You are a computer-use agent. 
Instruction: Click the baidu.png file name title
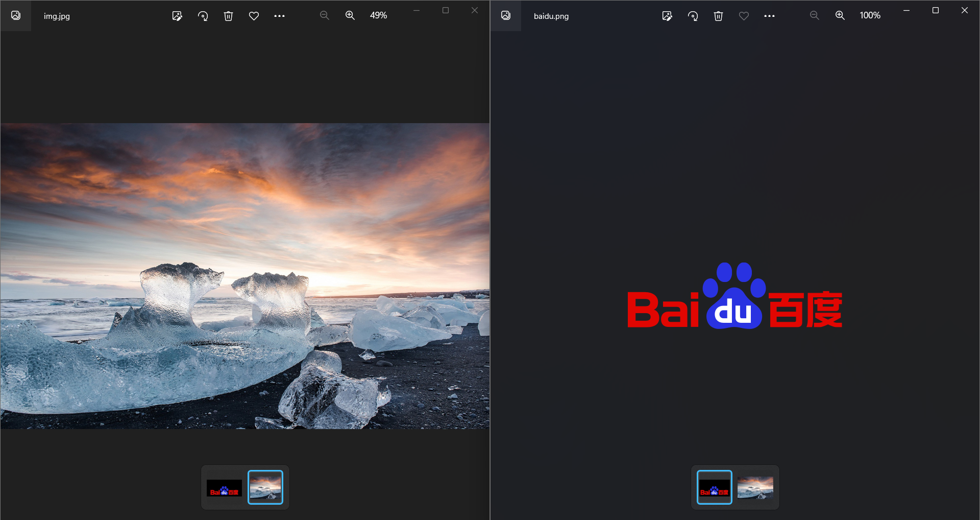551,16
